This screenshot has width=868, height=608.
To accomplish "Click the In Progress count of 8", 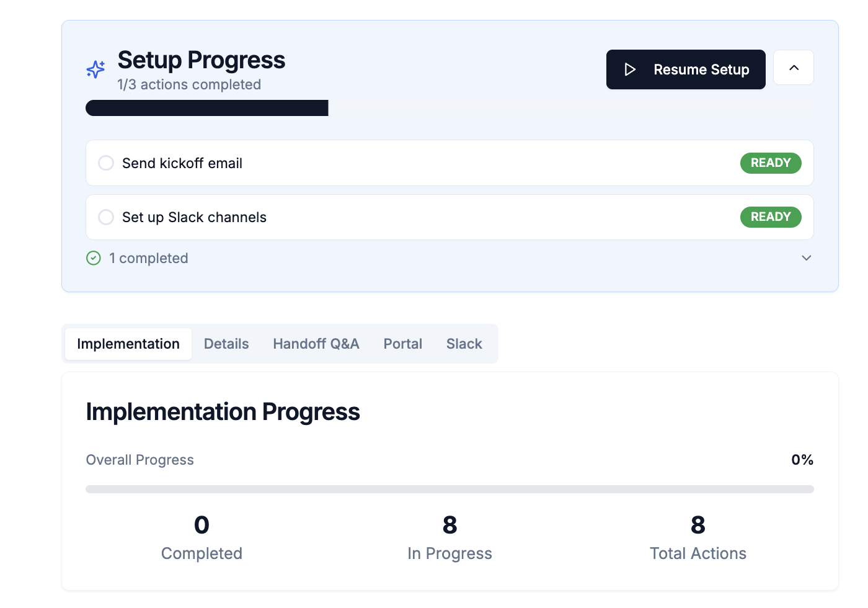I will [x=449, y=525].
